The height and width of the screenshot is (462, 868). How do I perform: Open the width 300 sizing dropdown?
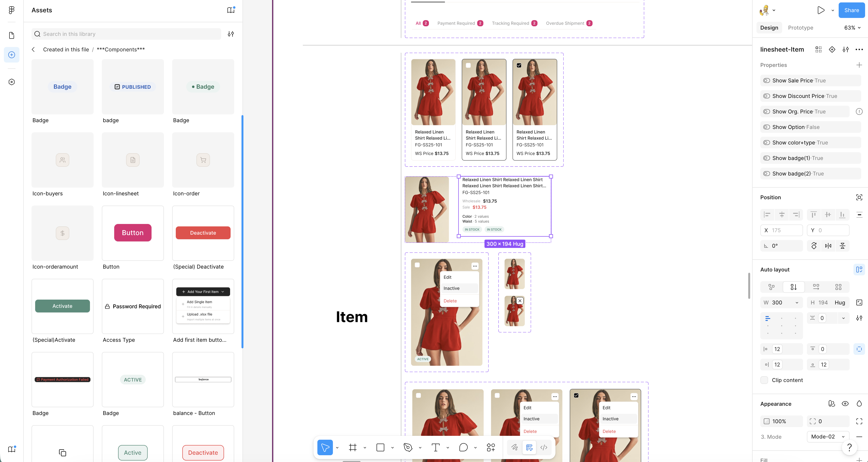[x=797, y=303]
